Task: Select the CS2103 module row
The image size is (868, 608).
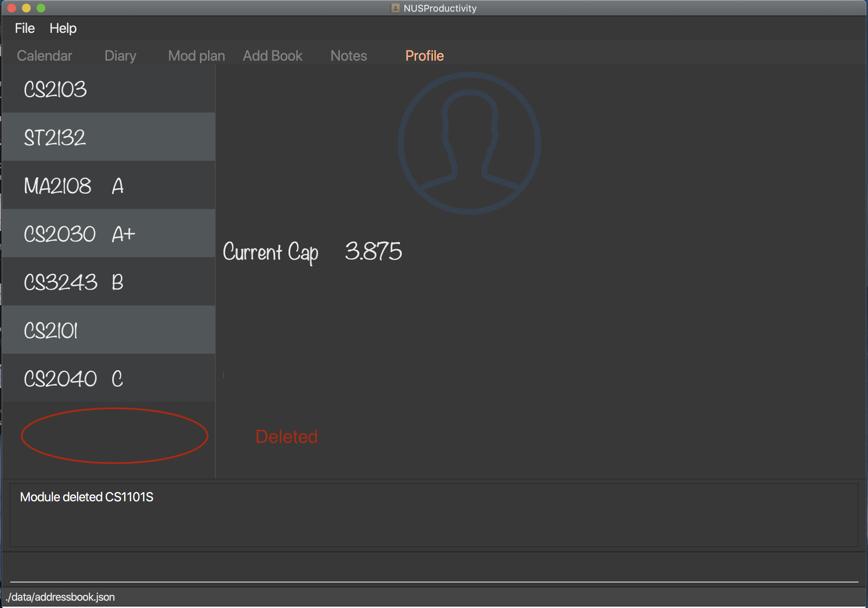Action: (x=109, y=89)
